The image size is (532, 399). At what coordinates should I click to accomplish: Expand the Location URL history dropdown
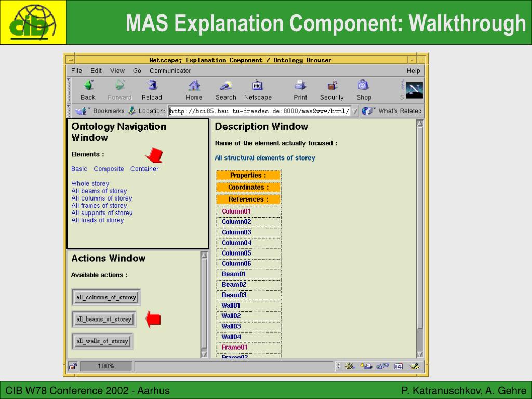tap(354, 111)
